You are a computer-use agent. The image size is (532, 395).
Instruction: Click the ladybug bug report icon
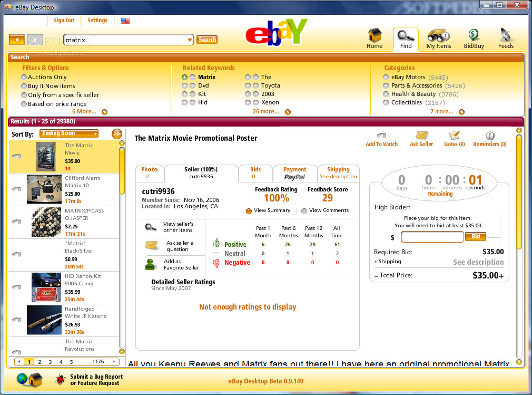[x=60, y=379]
